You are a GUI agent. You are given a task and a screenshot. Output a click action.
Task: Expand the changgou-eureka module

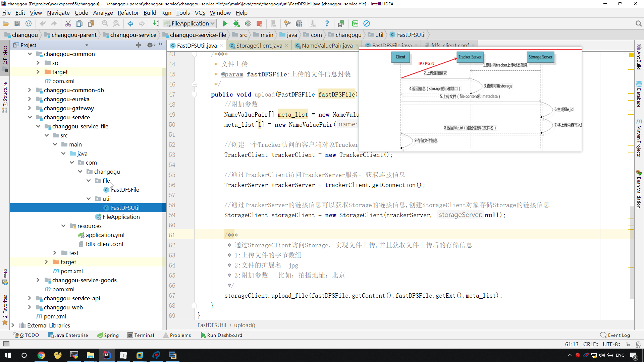click(x=30, y=99)
